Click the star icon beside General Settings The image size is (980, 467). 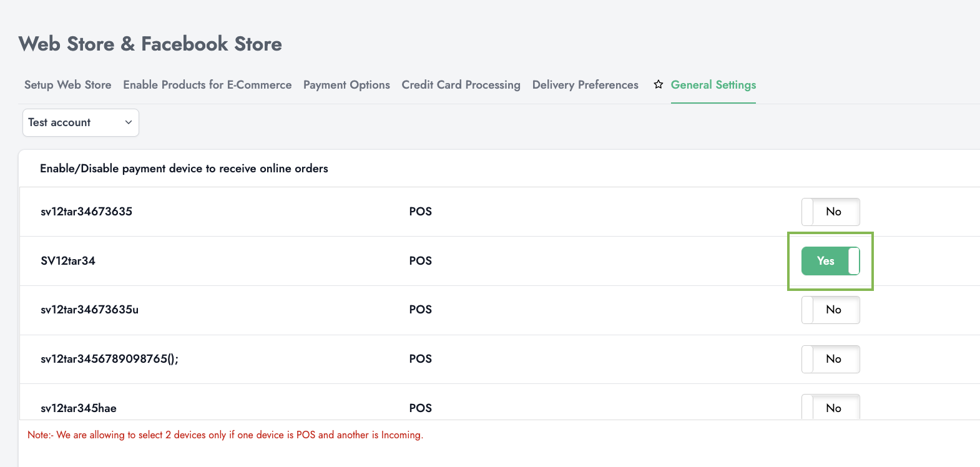coord(658,84)
